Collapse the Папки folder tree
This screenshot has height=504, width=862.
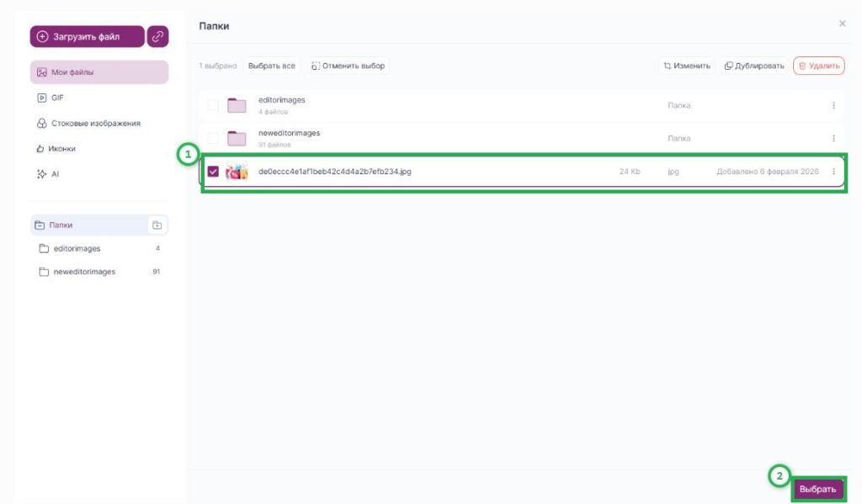[x=40, y=225]
